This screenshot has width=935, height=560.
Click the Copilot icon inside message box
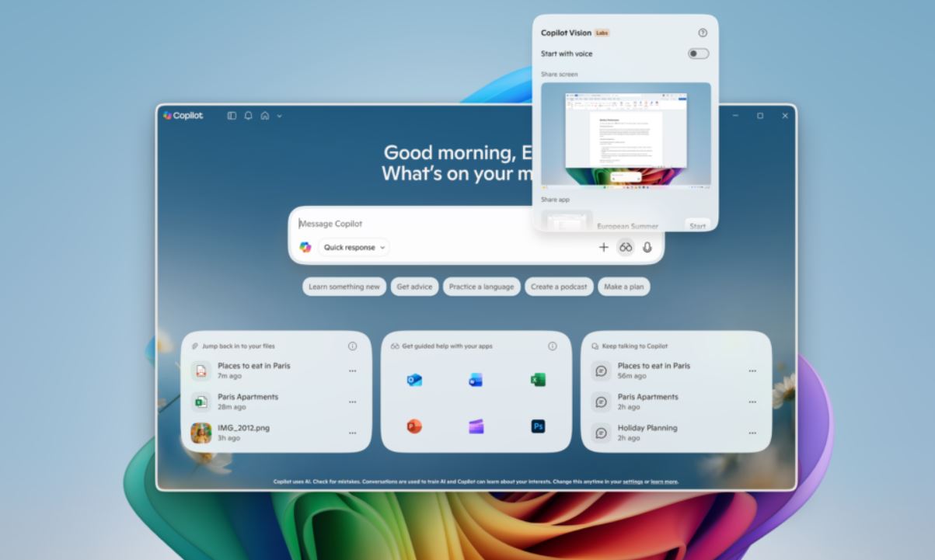305,247
